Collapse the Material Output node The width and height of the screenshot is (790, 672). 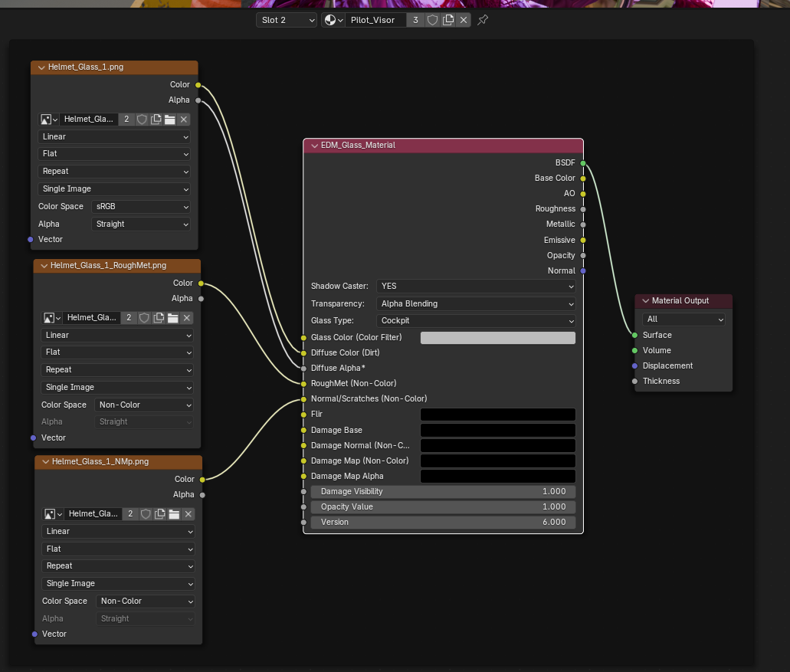tap(645, 300)
